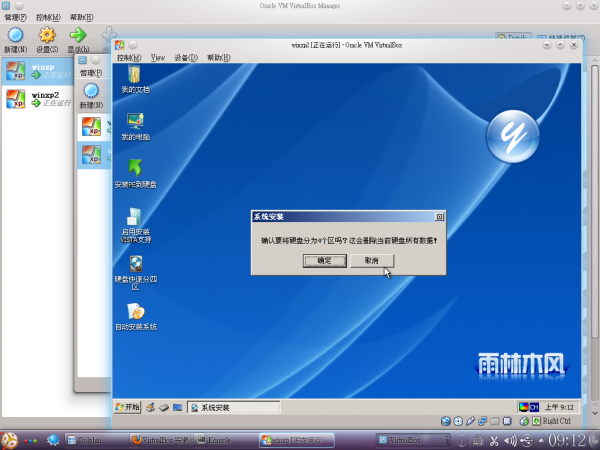This screenshot has width=600, height=450.
Task: Select the 系统安装 guest taskbar entry
Action: (x=233, y=408)
